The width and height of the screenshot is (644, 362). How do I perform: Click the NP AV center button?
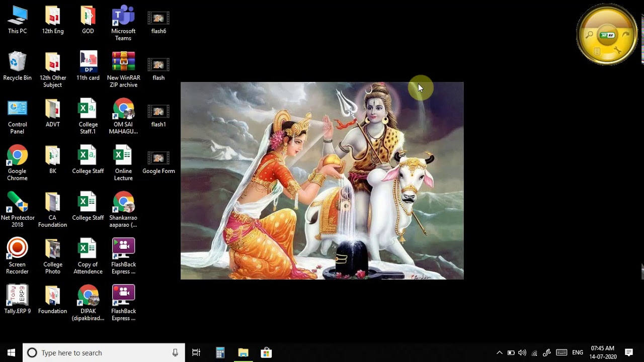coord(608,35)
